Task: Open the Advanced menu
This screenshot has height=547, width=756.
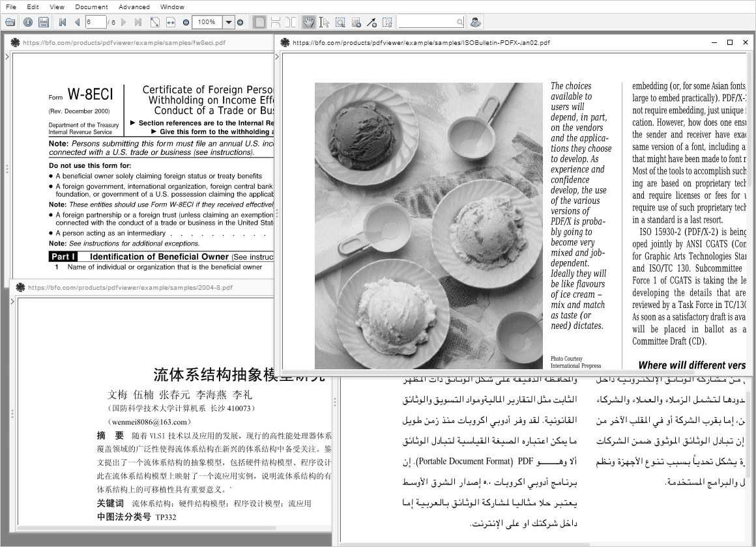Action: 134,7
